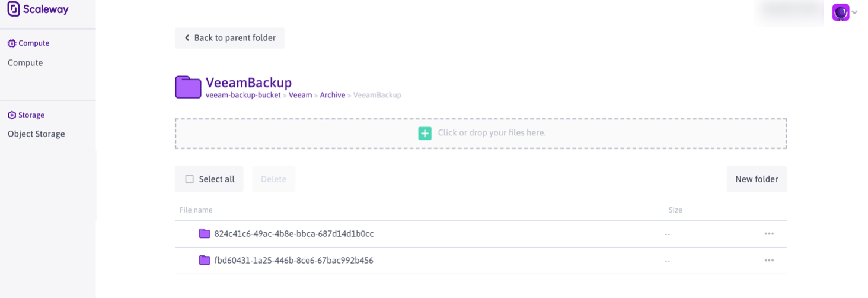Viewport: 868px width, 298px height.
Task: Navigate to veeam-backup-bucket breadcrumb
Action: pyautogui.click(x=243, y=95)
